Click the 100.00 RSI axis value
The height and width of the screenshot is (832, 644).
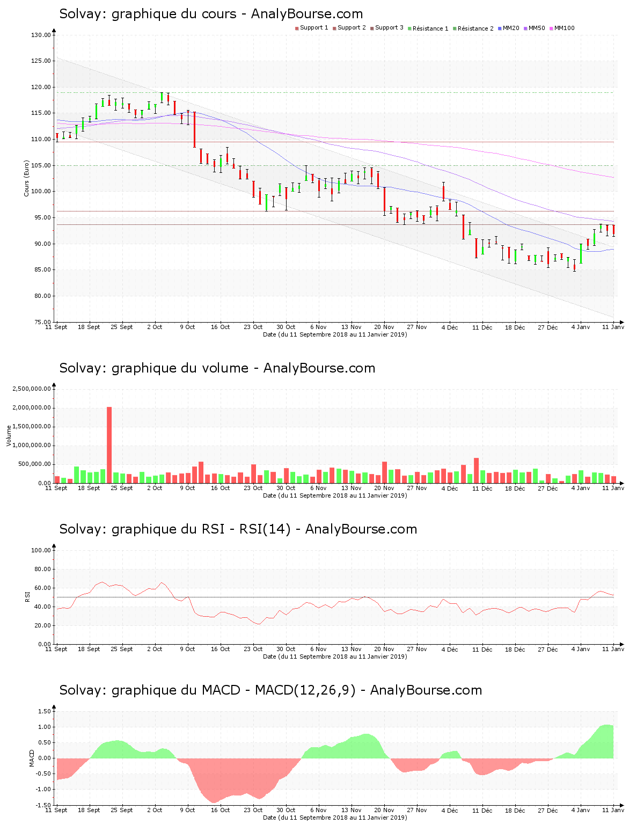point(41,551)
